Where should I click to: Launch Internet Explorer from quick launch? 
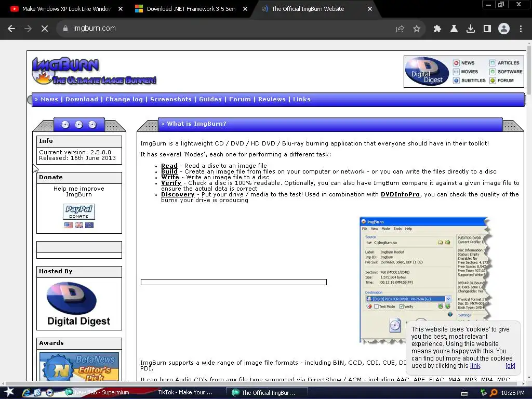coord(26,393)
